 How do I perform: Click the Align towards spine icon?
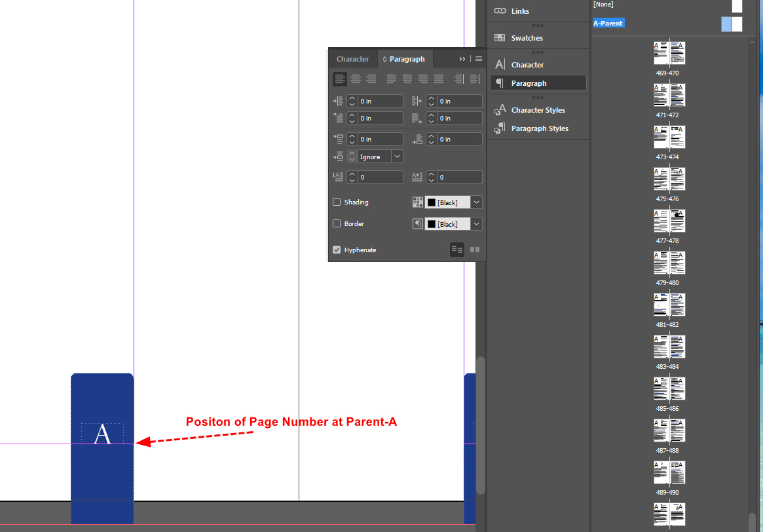tap(459, 79)
